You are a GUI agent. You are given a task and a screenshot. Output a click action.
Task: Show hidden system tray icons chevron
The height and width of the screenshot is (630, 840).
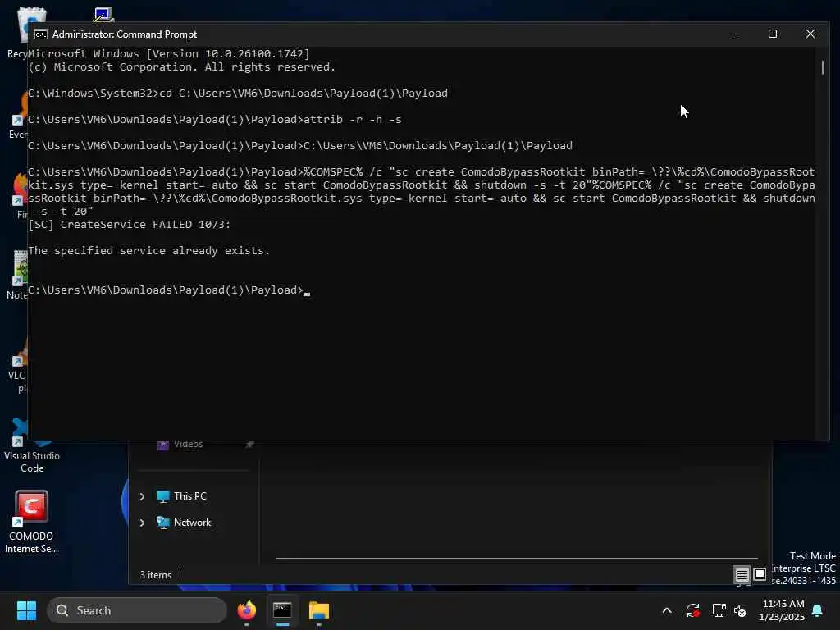pyautogui.click(x=667, y=610)
